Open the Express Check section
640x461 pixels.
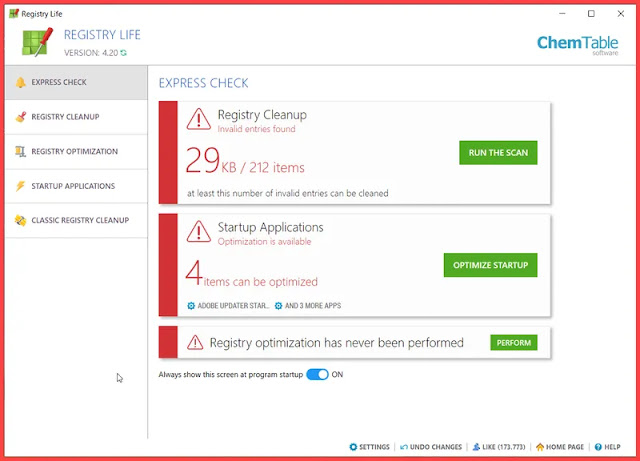tap(76, 82)
